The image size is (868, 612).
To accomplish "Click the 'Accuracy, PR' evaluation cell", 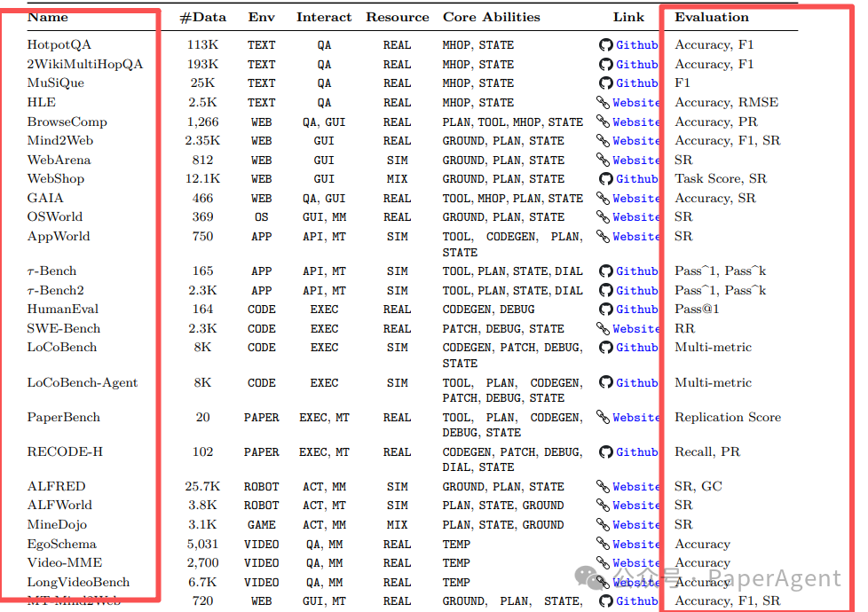I will point(716,122).
